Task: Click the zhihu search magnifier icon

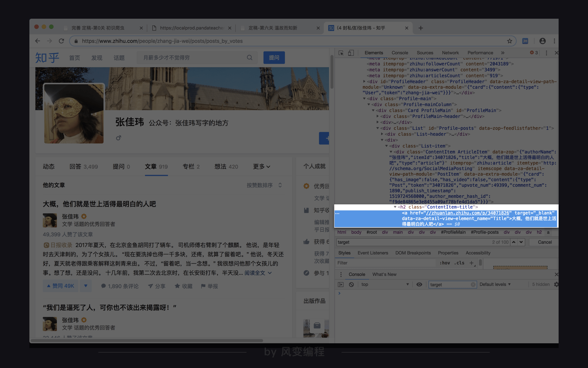Action: [x=250, y=57]
